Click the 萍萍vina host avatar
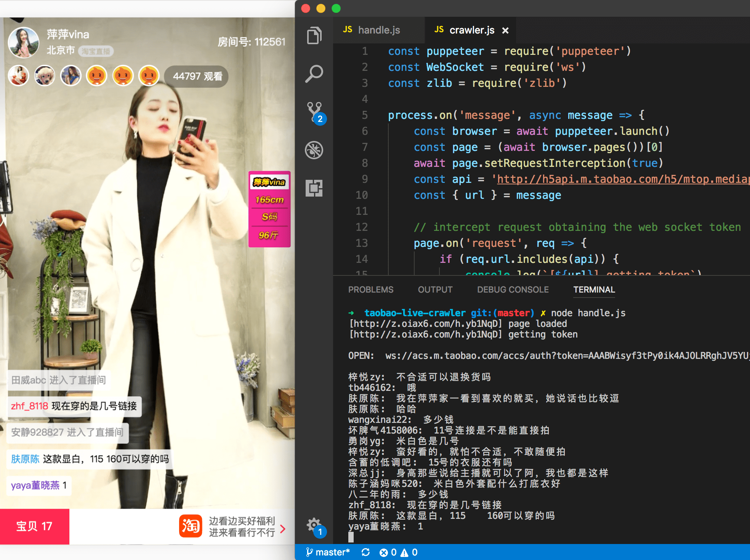750x560 pixels. tap(24, 42)
